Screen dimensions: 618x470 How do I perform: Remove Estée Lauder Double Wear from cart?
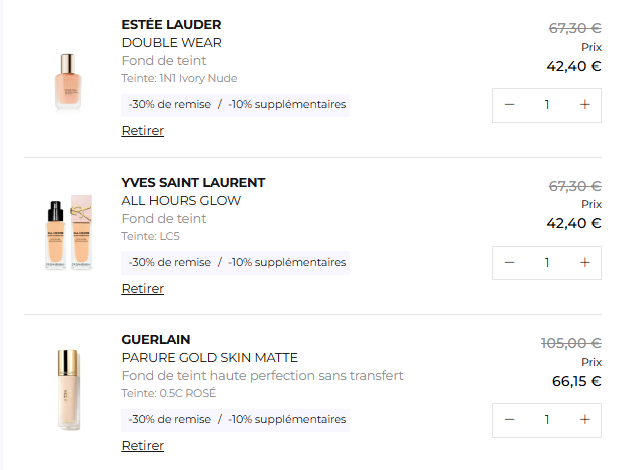point(143,131)
